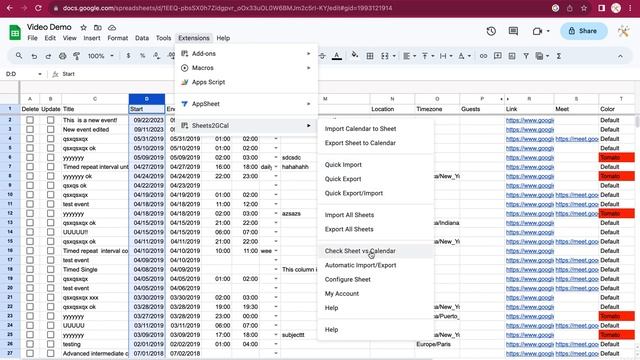Open the name box dropdown arrow
The image size is (640, 360).
40,74
